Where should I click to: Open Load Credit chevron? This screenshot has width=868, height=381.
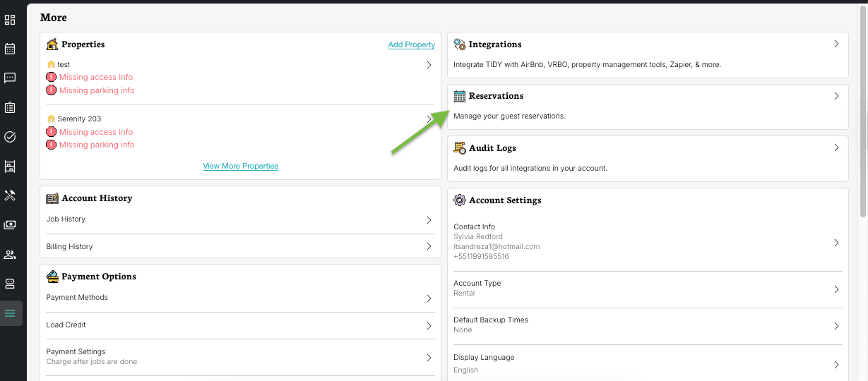[429, 326]
